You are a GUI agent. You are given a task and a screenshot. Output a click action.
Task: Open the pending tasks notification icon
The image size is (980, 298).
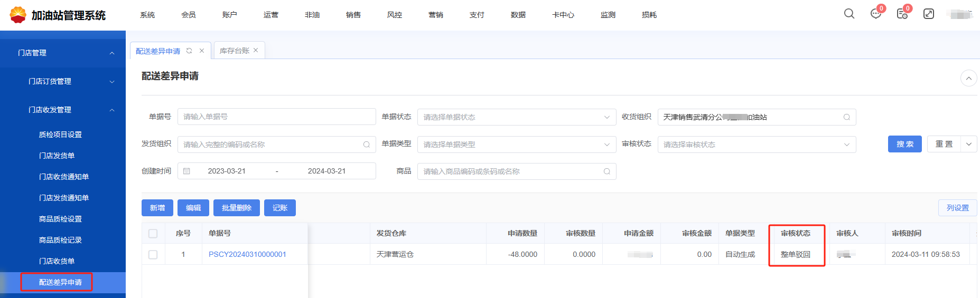click(902, 14)
